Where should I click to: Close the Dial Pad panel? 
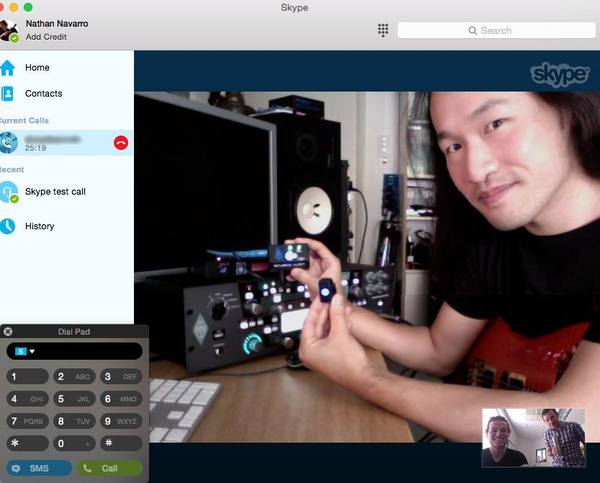(x=8, y=331)
